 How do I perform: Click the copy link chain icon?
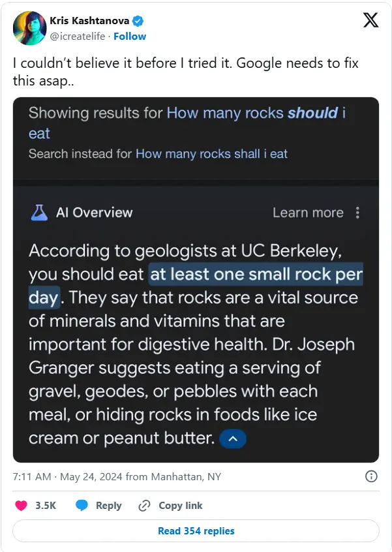(x=145, y=505)
